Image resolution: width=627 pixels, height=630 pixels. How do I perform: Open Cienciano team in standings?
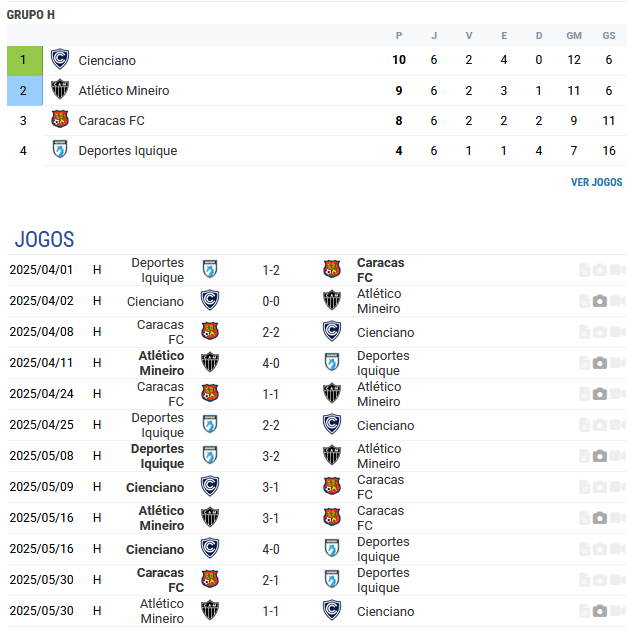click(x=107, y=60)
